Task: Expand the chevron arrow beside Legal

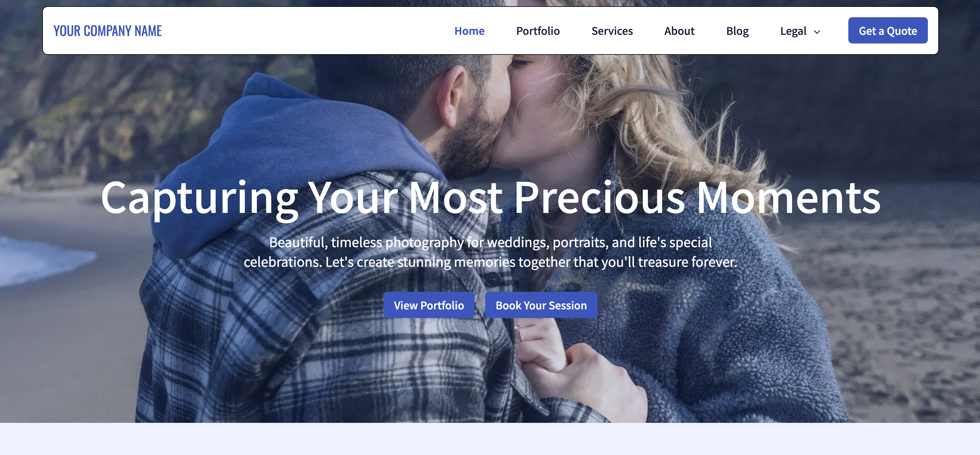Action: click(816, 32)
